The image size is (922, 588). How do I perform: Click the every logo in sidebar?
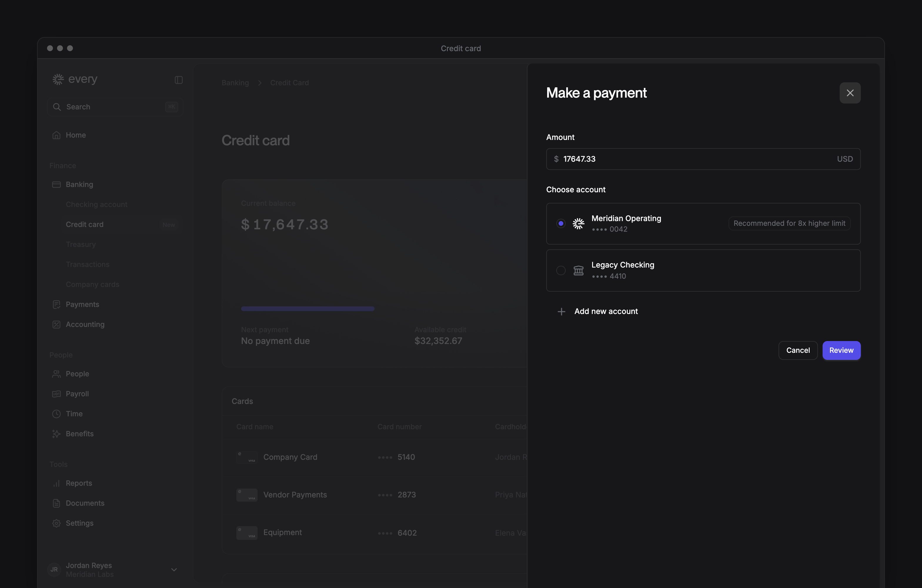coord(75,79)
